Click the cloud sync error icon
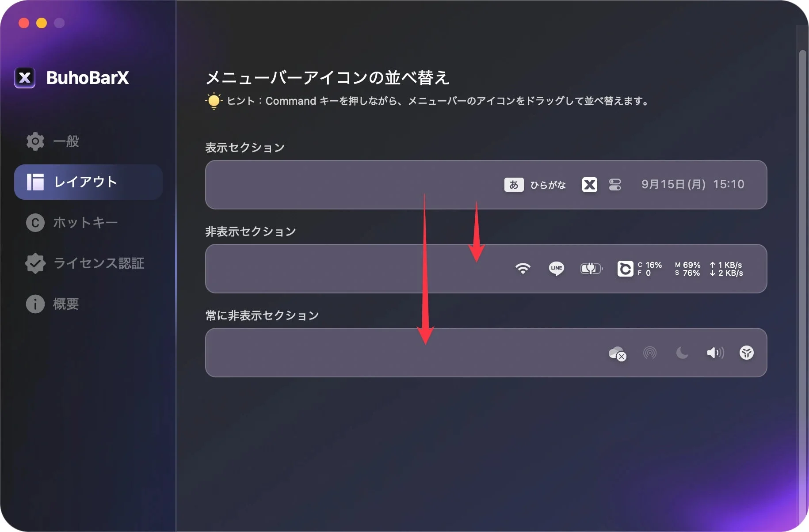Image resolution: width=809 pixels, height=532 pixels. pyautogui.click(x=618, y=353)
